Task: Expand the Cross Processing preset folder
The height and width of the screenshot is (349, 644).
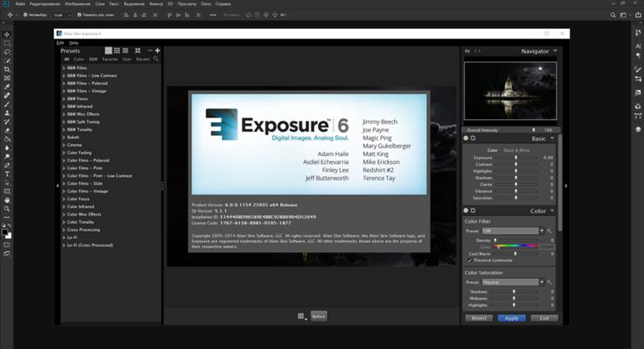Action: pyautogui.click(x=64, y=230)
